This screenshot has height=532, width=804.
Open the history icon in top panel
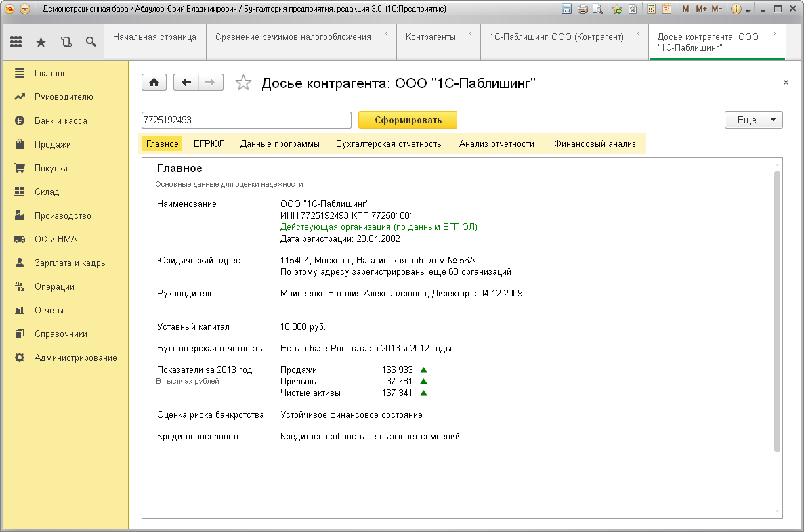[66, 42]
